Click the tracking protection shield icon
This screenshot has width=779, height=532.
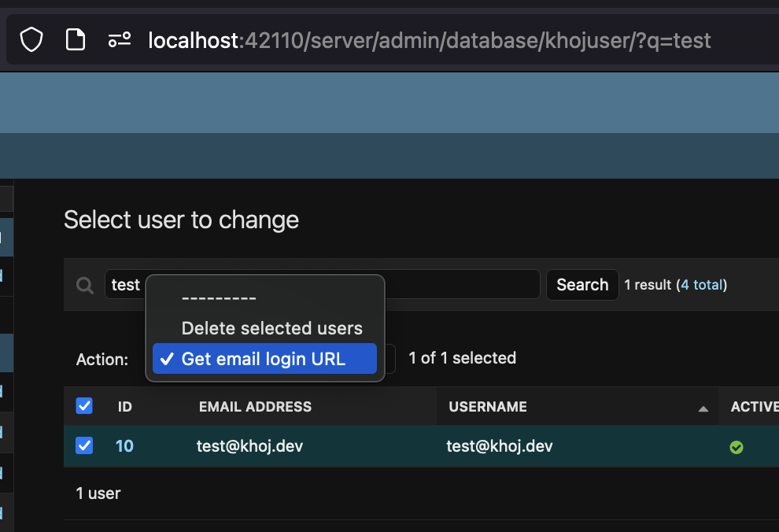point(31,40)
